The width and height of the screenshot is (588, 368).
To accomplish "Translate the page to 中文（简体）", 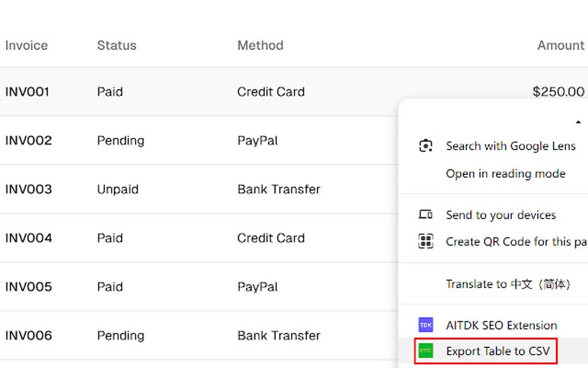I will 510,284.
